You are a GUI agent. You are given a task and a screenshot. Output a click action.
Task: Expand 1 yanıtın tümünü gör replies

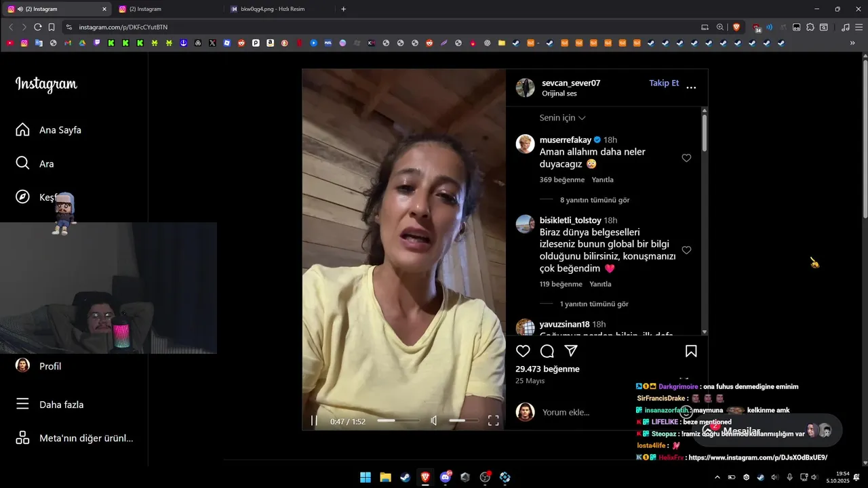click(x=594, y=304)
